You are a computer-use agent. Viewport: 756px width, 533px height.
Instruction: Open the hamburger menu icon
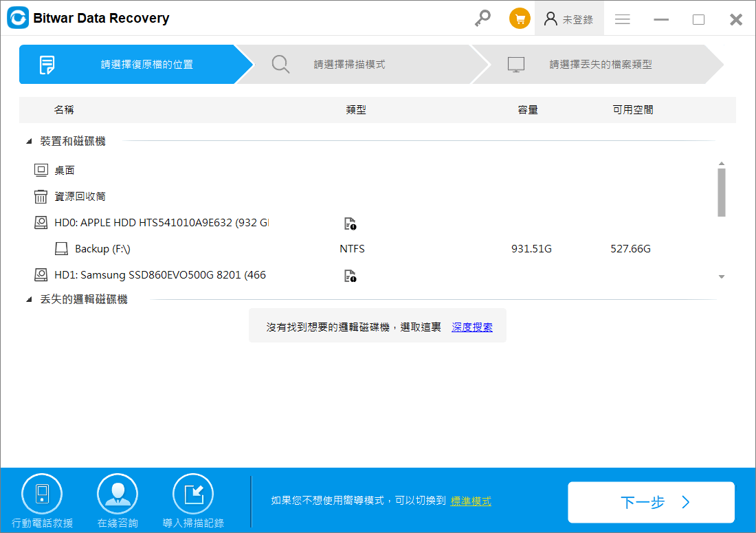[x=623, y=19]
